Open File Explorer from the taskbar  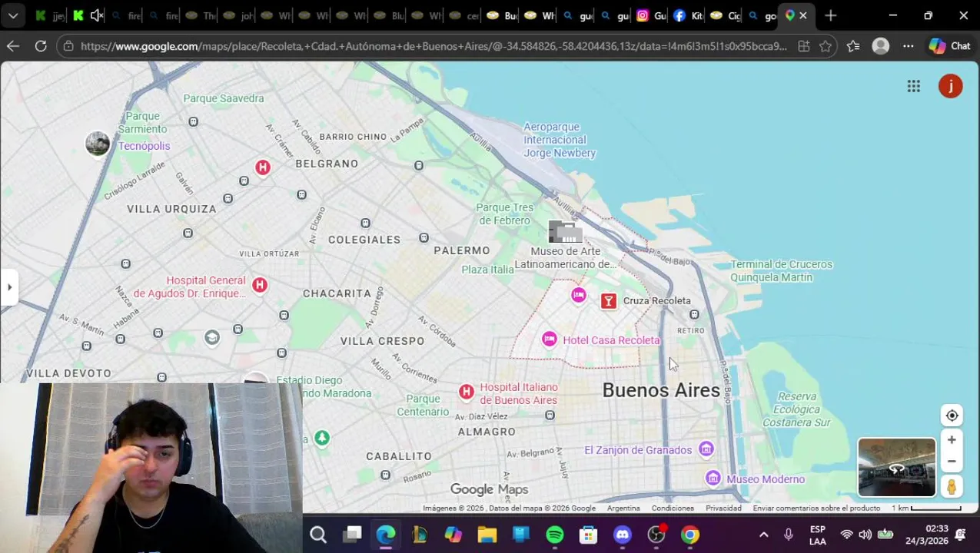487,535
